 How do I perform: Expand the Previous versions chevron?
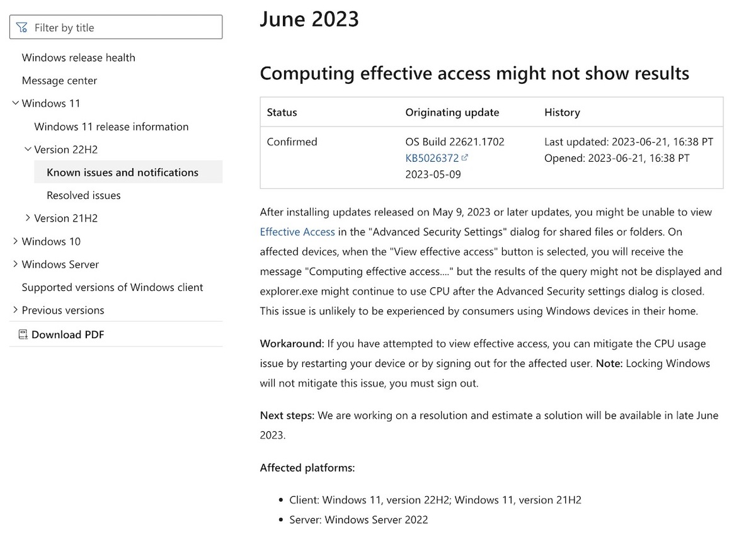[x=16, y=310]
